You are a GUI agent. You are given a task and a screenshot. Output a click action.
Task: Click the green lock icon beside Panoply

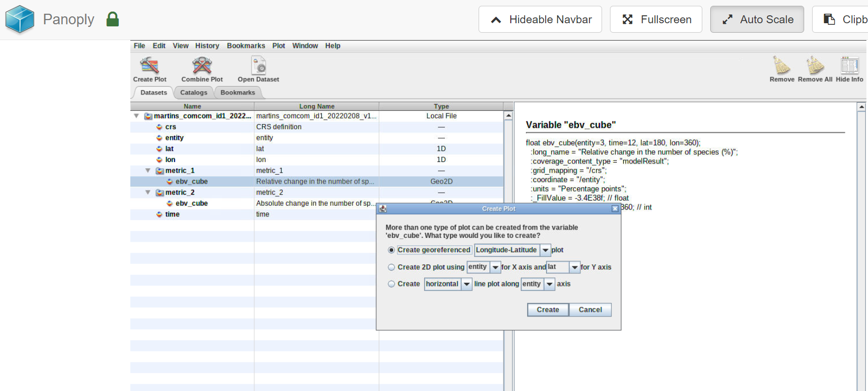pos(112,20)
